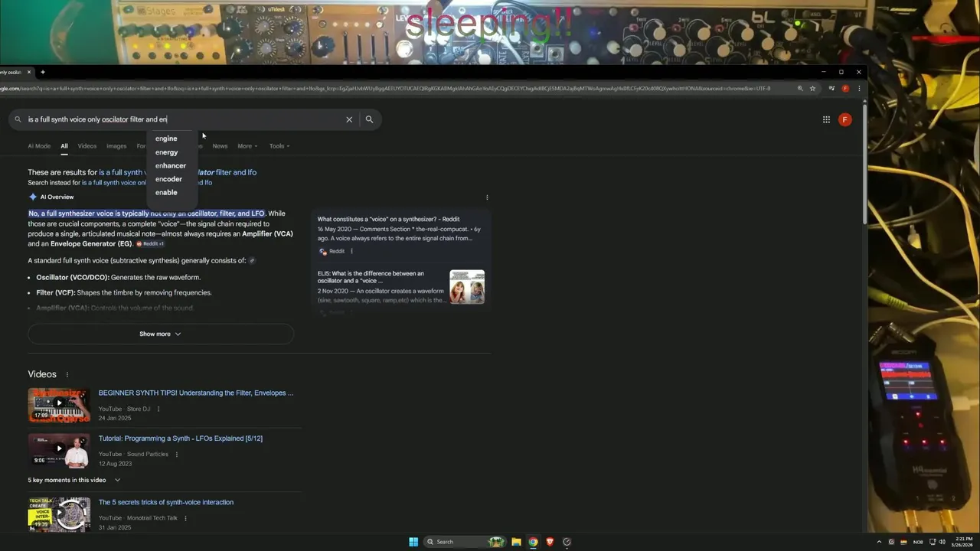This screenshot has width=980, height=551.
Task: Click the zoom magnifier in address bar
Action: tap(800, 89)
